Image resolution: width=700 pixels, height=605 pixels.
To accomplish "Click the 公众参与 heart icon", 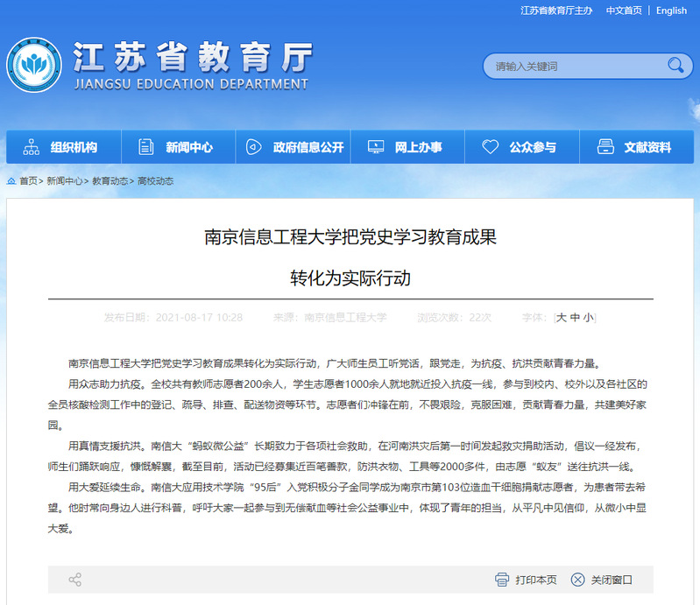I will 491,147.
